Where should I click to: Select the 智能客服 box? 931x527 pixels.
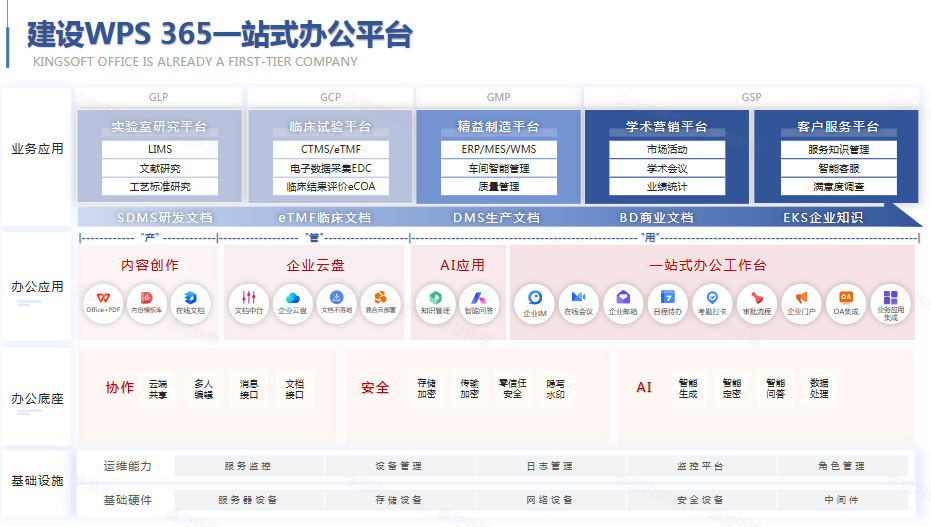pos(838,168)
